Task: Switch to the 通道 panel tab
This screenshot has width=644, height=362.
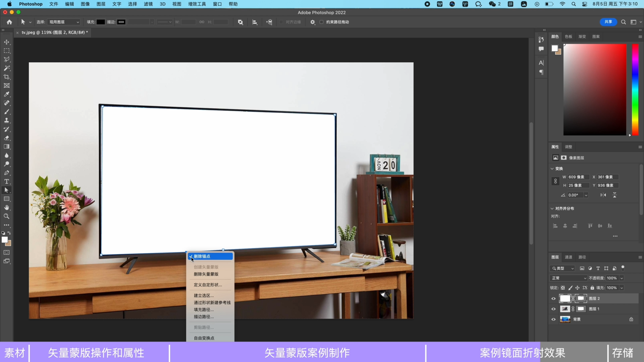Action: 568,257
